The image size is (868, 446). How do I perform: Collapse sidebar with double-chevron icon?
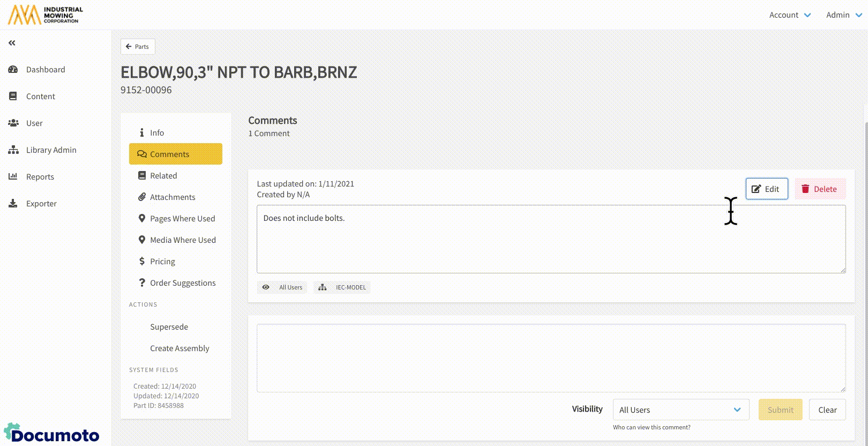click(12, 43)
